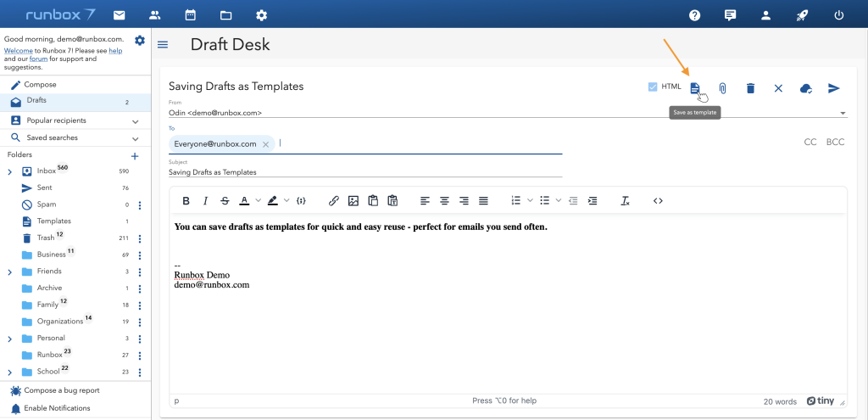Click the Save as template icon
Image resolution: width=868 pixels, height=420 pixels.
coord(695,88)
